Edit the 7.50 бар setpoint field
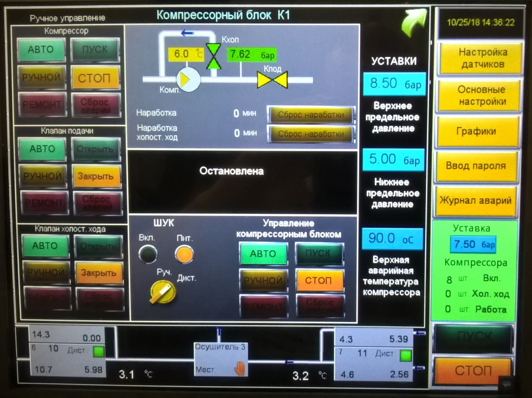Image resolution: width=532 pixels, height=398 pixels. [472, 244]
